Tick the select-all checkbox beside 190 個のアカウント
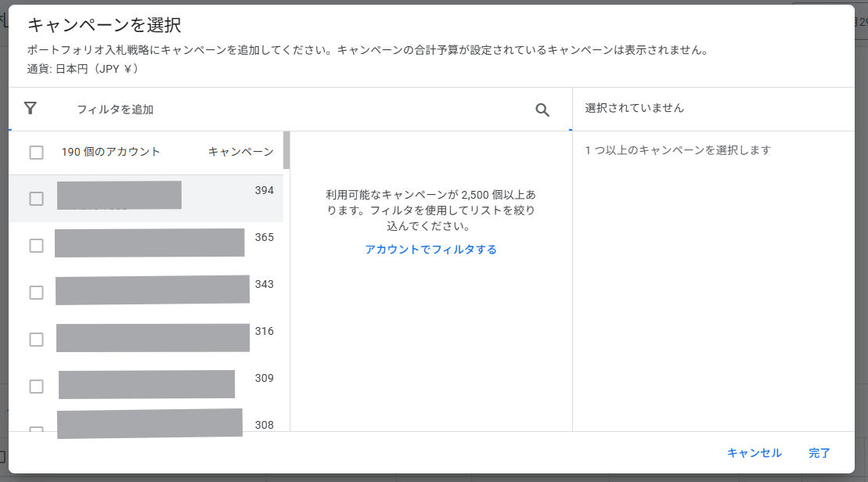This screenshot has height=482, width=868. (36, 153)
